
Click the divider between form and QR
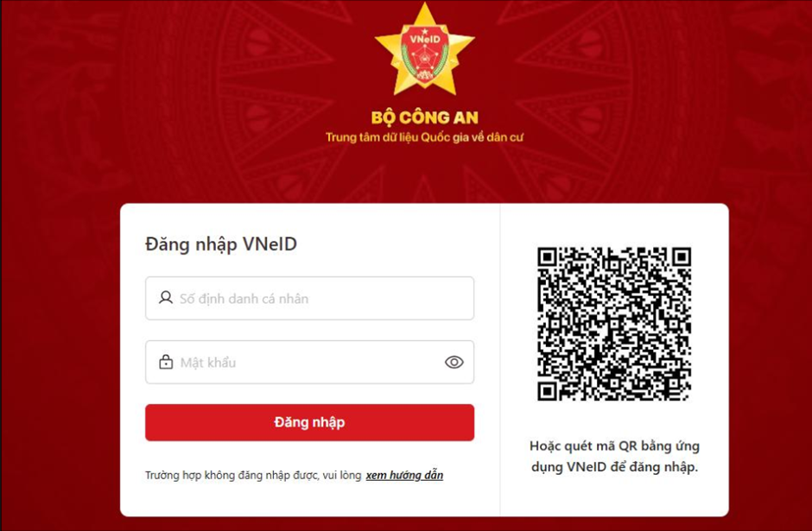coord(500,360)
